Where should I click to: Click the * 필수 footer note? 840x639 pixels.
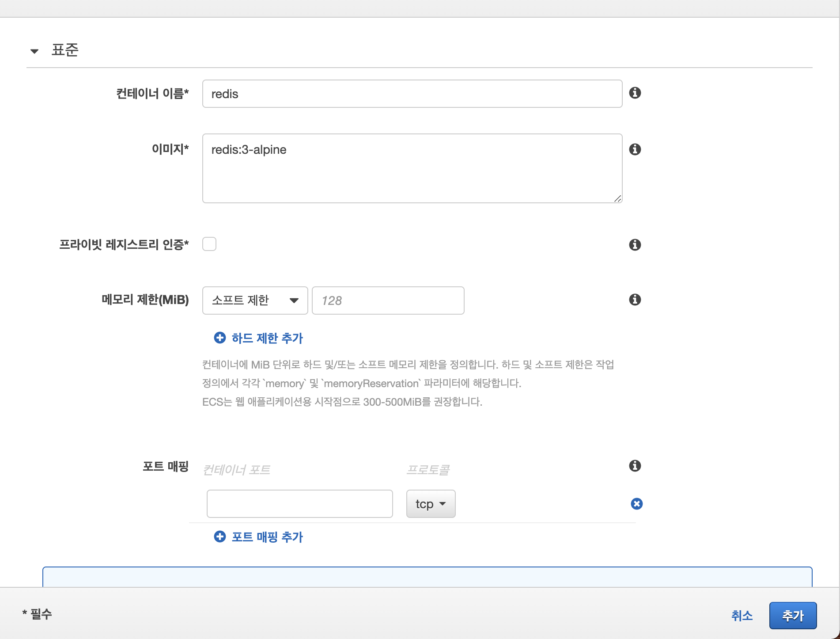pyautogui.click(x=37, y=614)
